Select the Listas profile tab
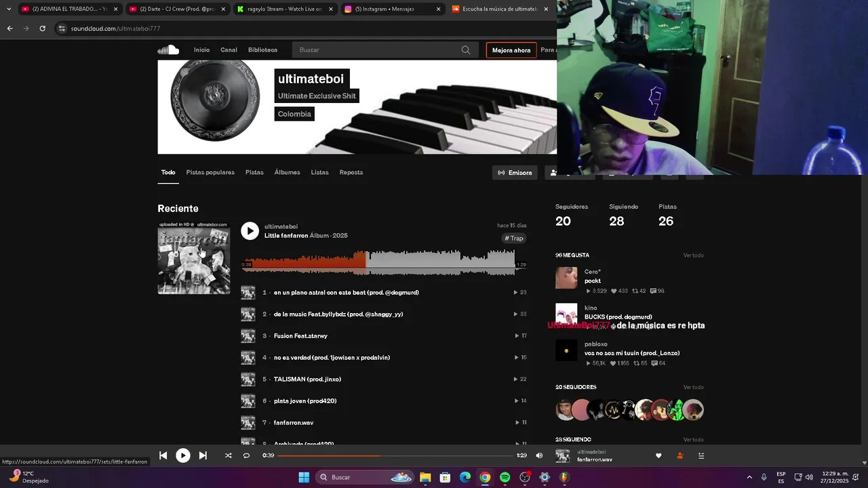Image resolution: width=868 pixels, height=488 pixels. tap(319, 172)
